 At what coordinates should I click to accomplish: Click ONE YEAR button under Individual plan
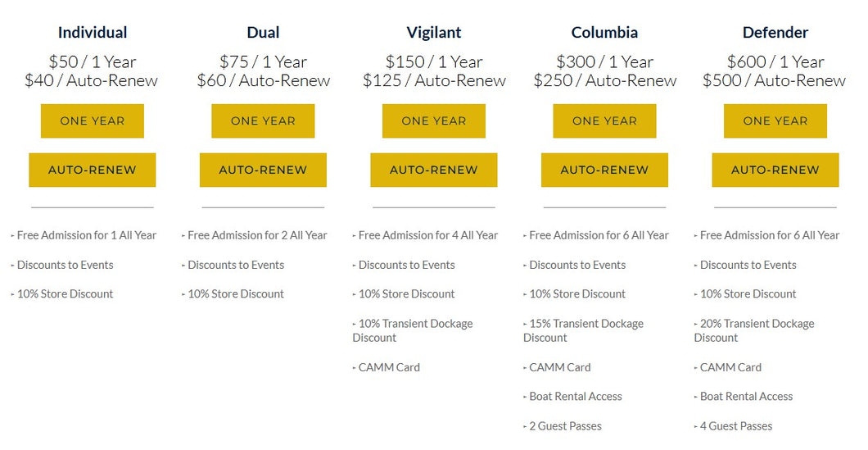click(93, 120)
